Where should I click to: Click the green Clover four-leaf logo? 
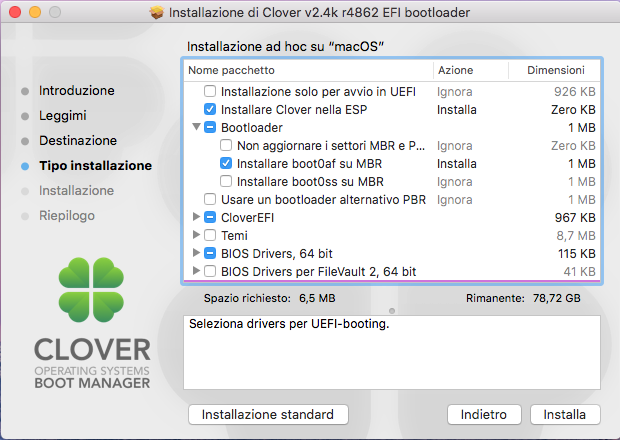[x=91, y=290]
